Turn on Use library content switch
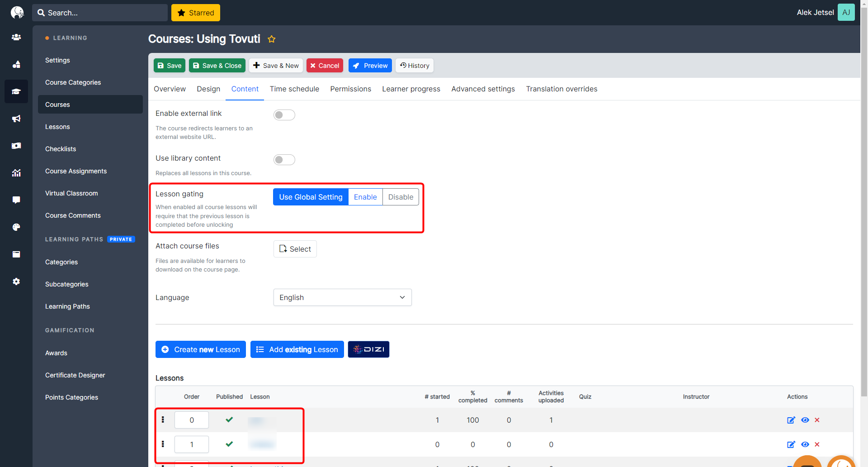This screenshot has height=467, width=868. coord(284,160)
